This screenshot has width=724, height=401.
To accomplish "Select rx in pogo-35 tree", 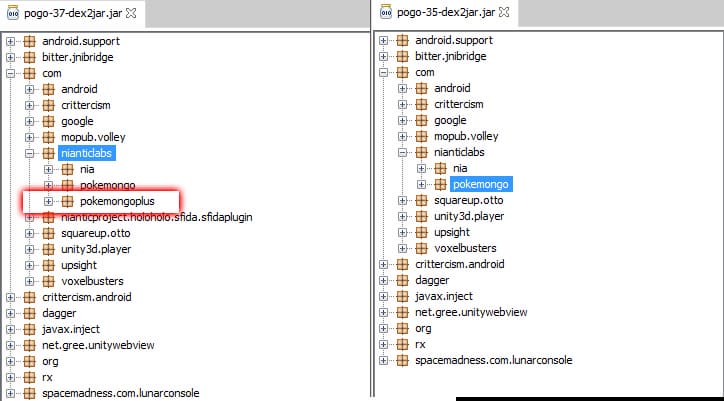I will pyautogui.click(x=420, y=345).
